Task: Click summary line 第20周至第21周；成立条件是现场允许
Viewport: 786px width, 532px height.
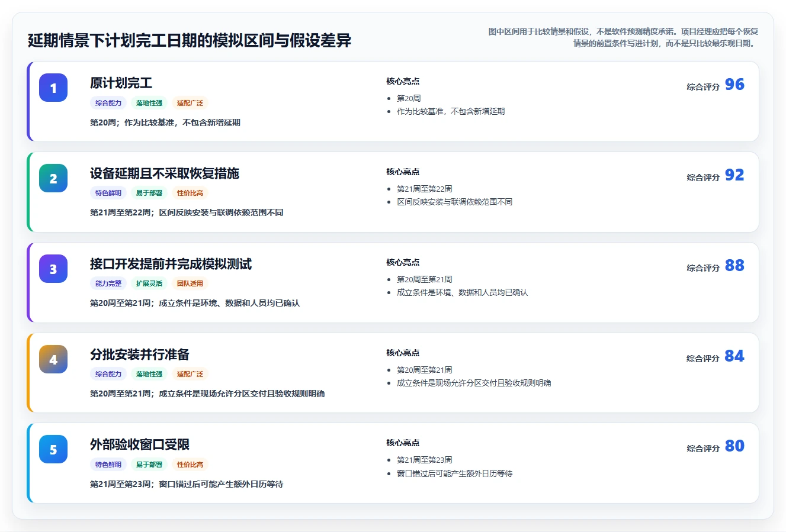Action: pyautogui.click(x=207, y=394)
